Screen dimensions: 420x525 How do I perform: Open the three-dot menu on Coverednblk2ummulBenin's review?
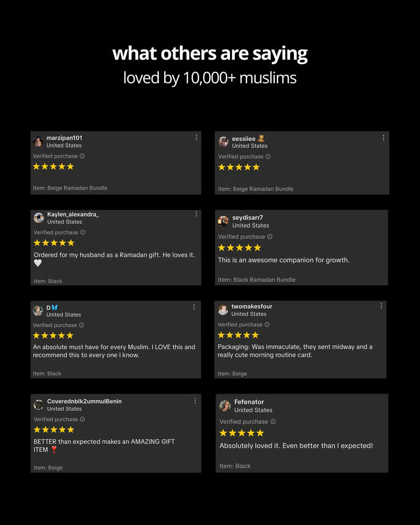(195, 401)
